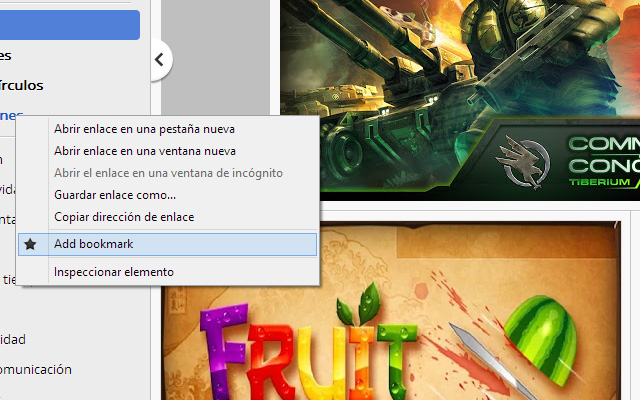640x400 pixels.
Task: Click the blue highlighted sidebar button
Action: coord(69,25)
